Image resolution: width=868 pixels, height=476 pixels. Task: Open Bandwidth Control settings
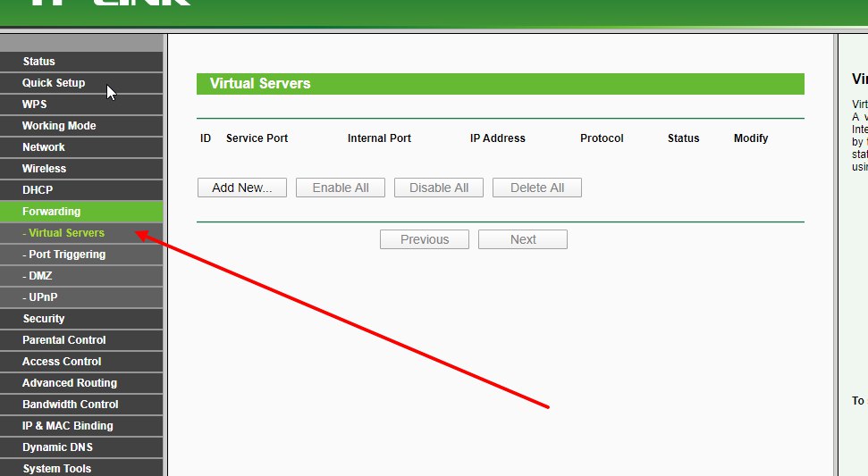pos(81,405)
